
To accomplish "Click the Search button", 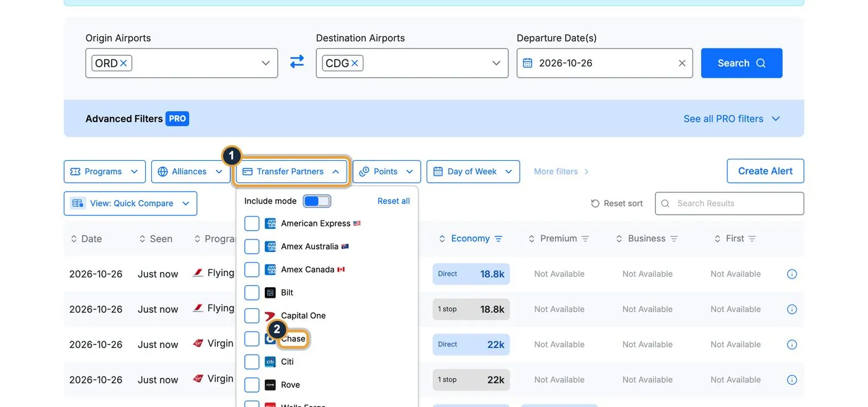I will [x=742, y=63].
